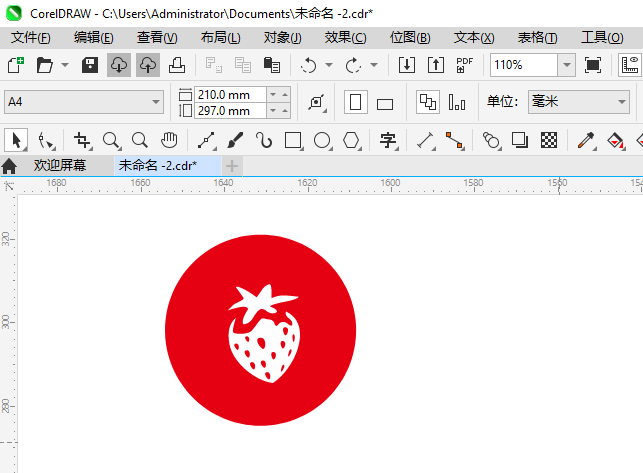The image size is (643, 473).
Task: Paste from clipboard icon
Action: coord(271,65)
